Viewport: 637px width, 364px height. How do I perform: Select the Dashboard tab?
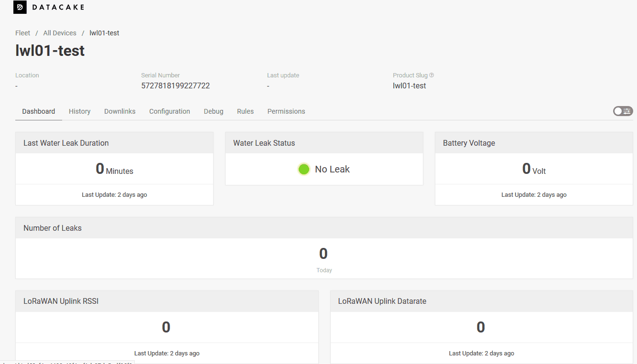tap(39, 111)
